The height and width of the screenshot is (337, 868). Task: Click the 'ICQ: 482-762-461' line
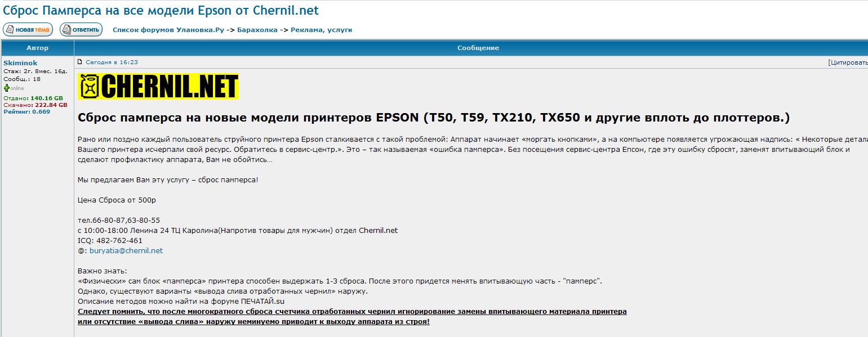click(110, 240)
